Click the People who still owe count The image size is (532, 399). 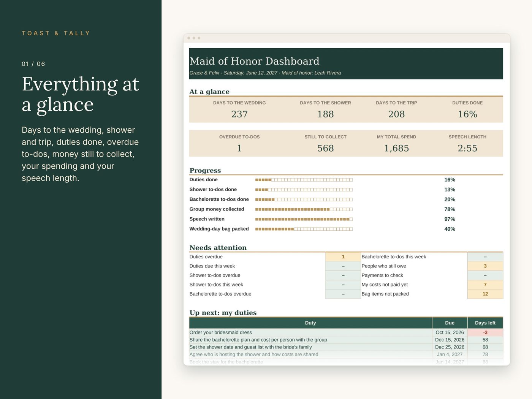coord(485,266)
